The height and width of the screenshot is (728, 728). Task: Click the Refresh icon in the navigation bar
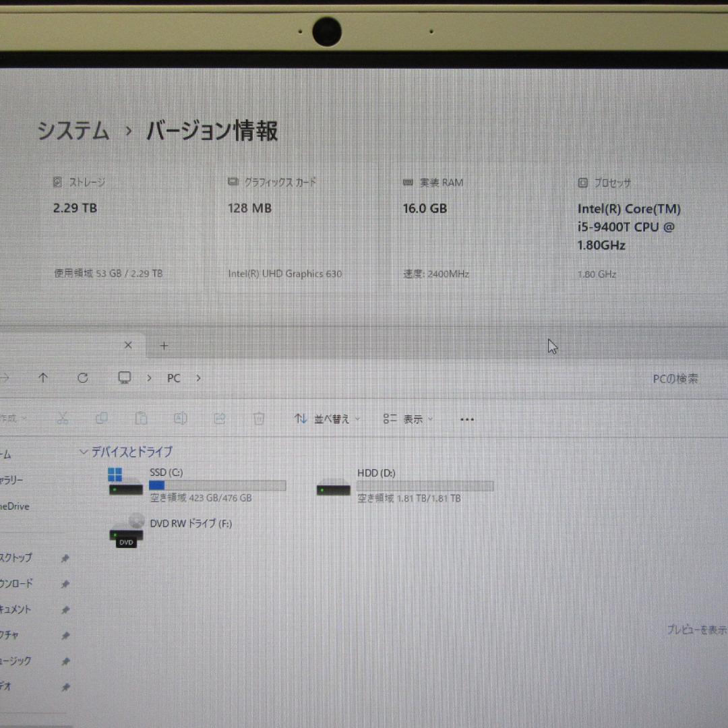(83, 377)
